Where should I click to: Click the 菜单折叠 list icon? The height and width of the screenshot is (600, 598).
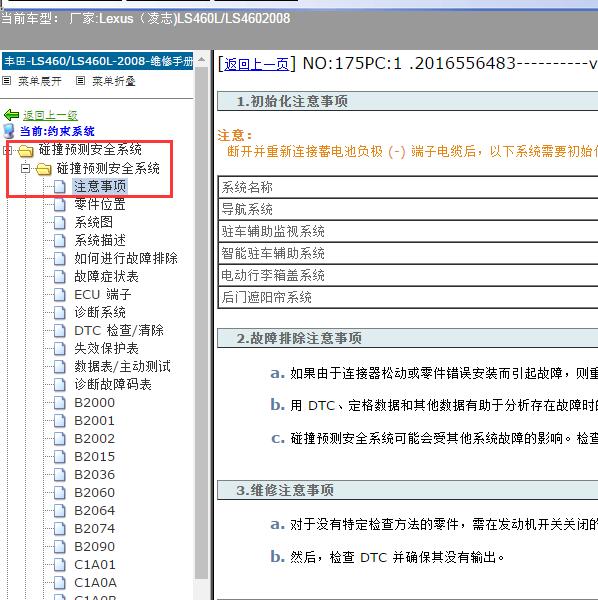point(80,81)
